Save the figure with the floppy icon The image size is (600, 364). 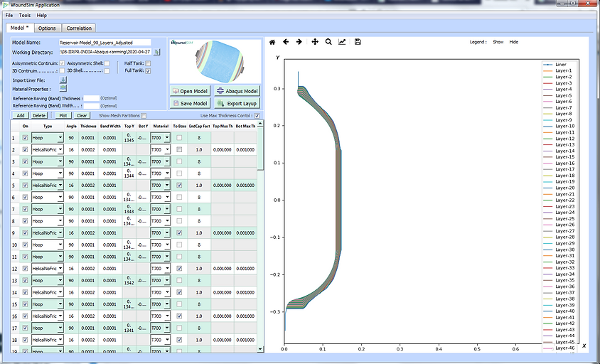358,42
